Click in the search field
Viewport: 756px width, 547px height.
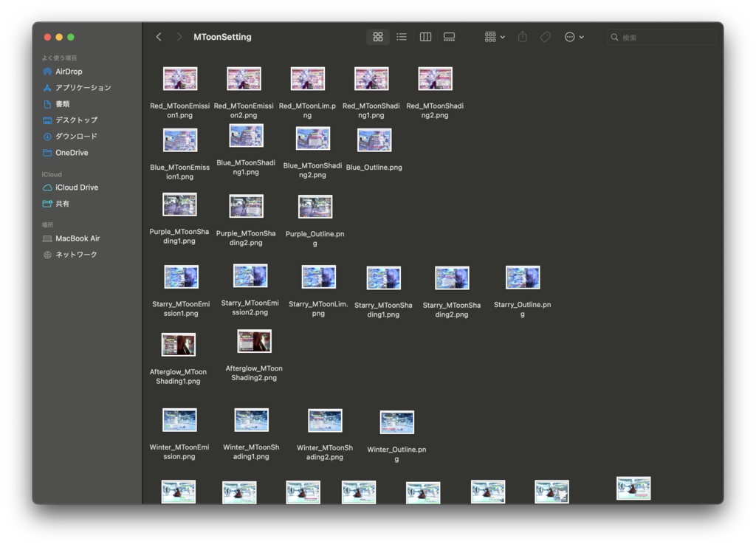click(x=661, y=37)
